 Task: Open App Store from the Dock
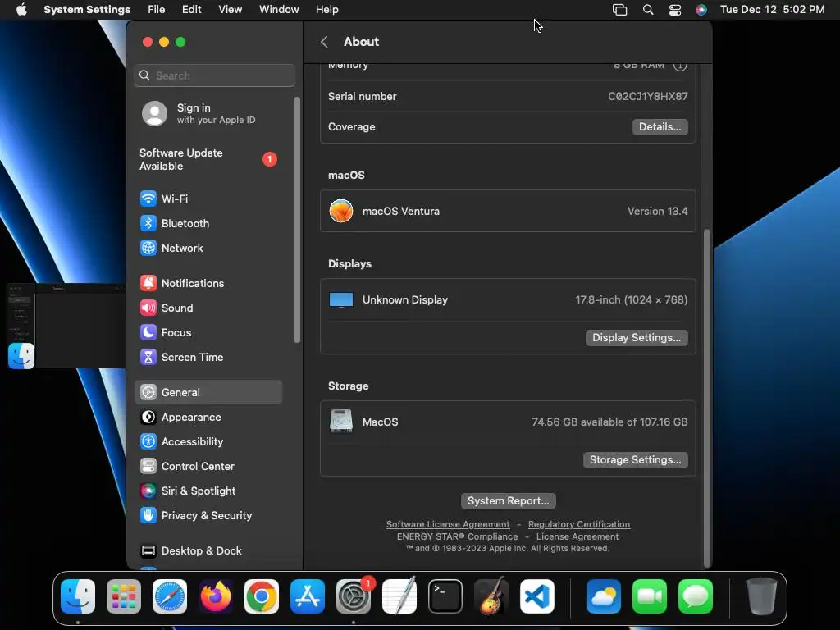click(x=308, y=596)
